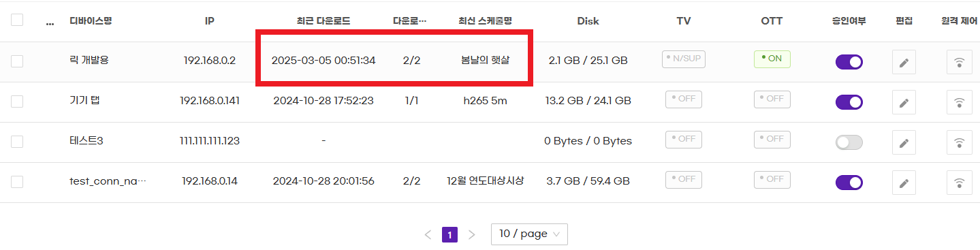The height and width of the screenshot is (250, 980).
Task: Open remote control for test_conn_na device
Action: click(x=960, y=183)
